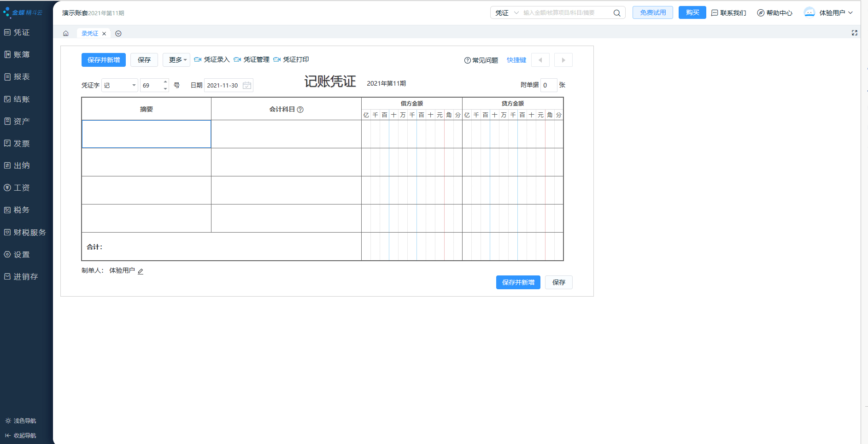Click top 保存 button
This screenshot has width=868, height=444.
coord(144,60)
